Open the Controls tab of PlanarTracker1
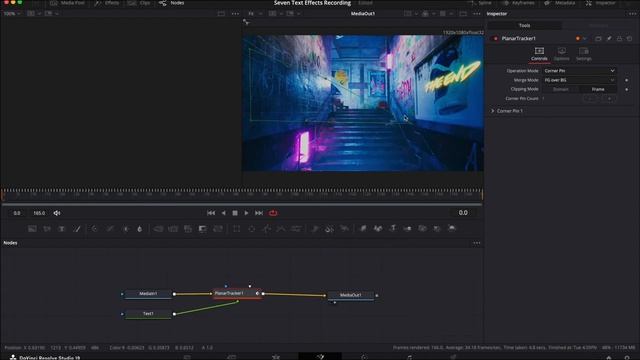640x360 pixels. 539,54
